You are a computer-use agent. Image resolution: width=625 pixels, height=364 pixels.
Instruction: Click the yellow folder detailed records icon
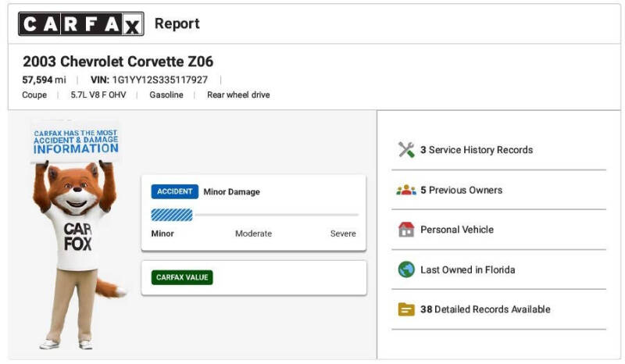(x=406, y=309)
